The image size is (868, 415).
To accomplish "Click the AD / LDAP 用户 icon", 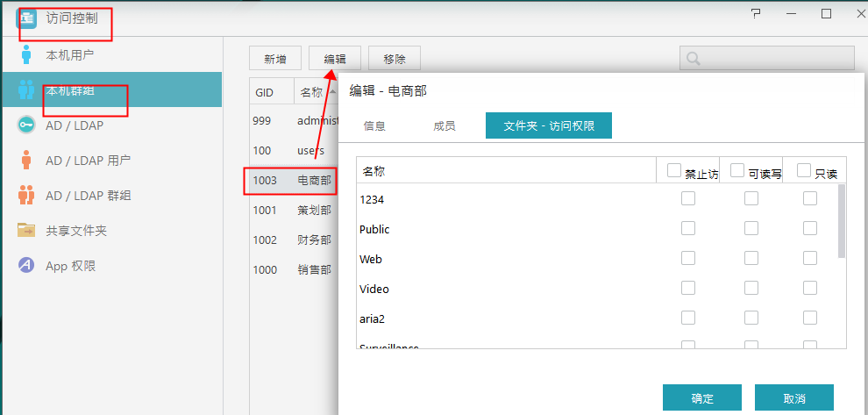I will tap(26, 161).
